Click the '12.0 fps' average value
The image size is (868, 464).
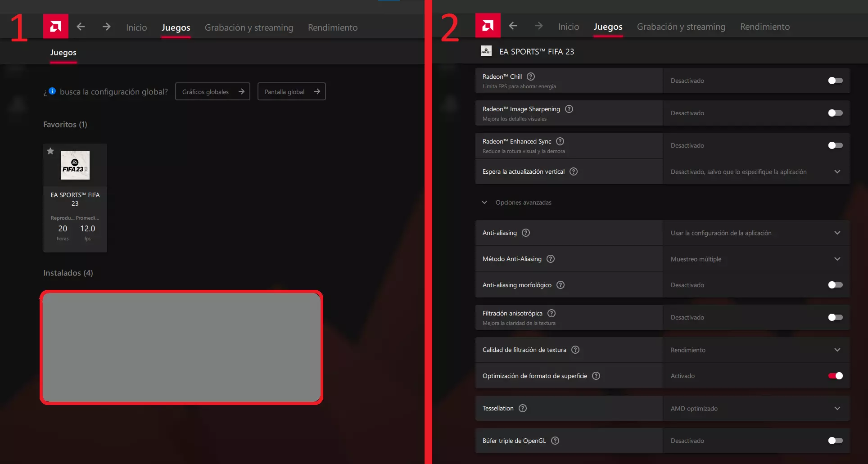pyautogui.click(x=88, y=232)
